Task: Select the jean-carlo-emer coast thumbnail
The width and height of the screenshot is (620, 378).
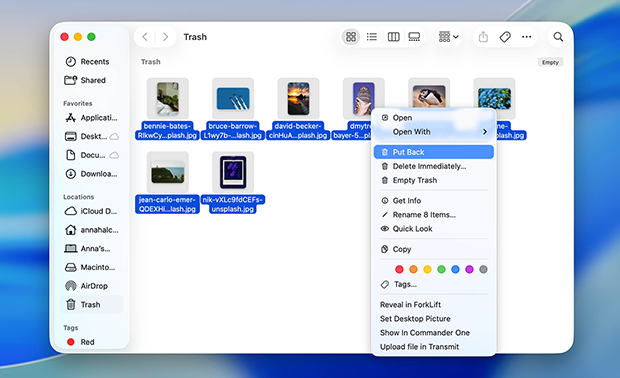Action: click(168, 172)
